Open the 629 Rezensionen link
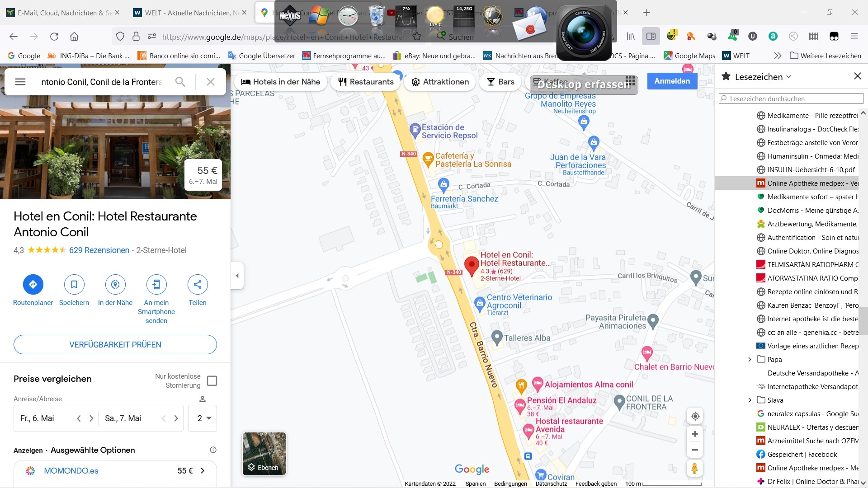Screen dimensions: 868x488 pos(99,250)
